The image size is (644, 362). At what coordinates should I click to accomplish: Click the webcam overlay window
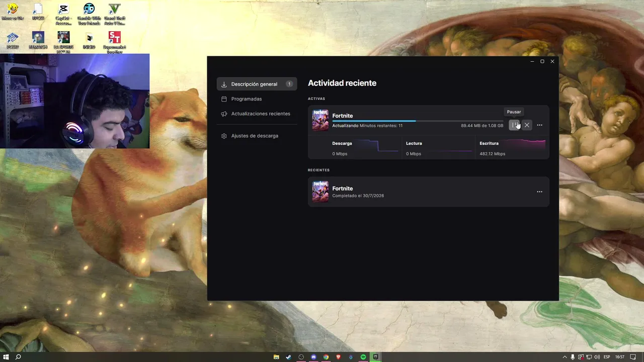74,101
